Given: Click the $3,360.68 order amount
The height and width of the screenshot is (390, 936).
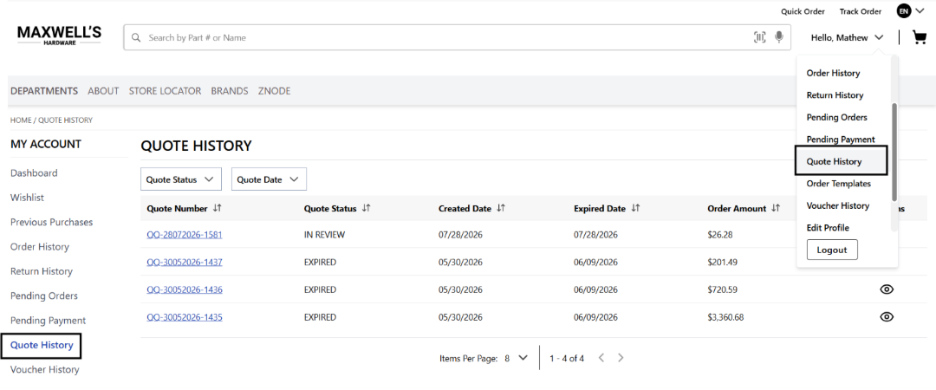Looking at the screenshot, I should pyautogui.click(x=725, y=317).
